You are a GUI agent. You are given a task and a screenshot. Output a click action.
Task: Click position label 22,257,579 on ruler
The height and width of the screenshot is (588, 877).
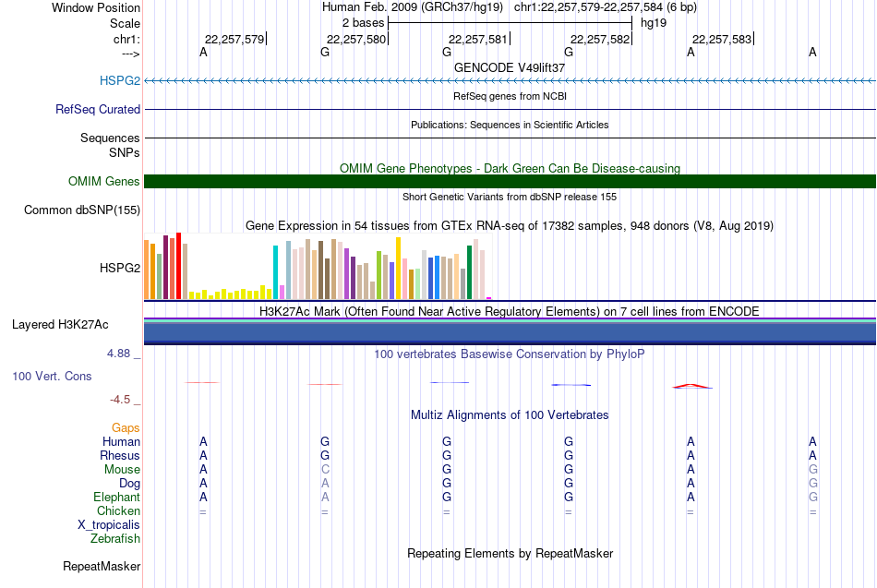tap(234, 39)
